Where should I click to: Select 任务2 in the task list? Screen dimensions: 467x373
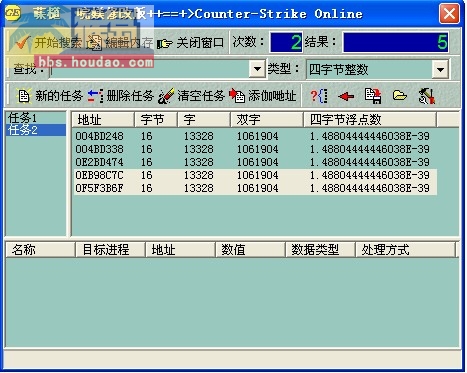[36, 130]
